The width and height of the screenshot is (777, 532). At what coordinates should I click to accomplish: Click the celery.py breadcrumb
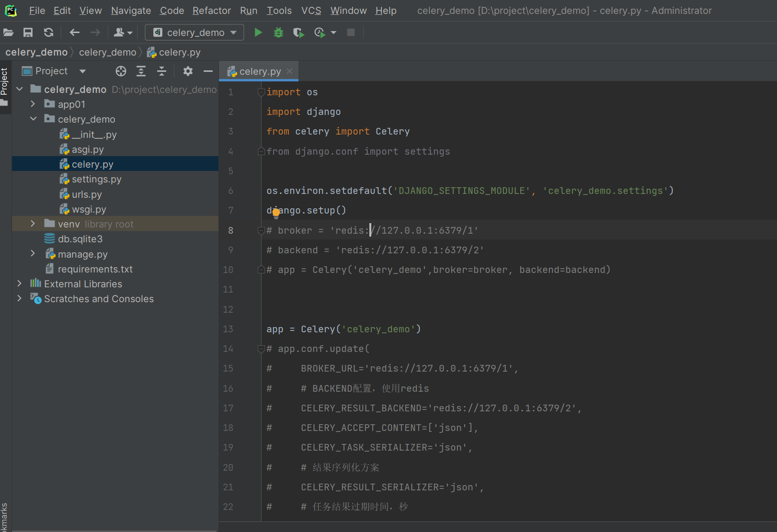pos(174,52)
